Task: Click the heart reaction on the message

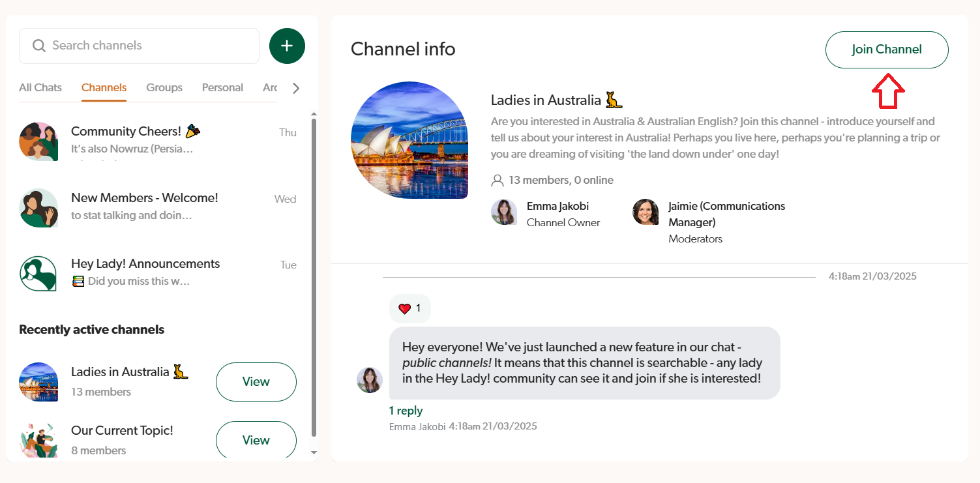Action: tap(410, 308)
